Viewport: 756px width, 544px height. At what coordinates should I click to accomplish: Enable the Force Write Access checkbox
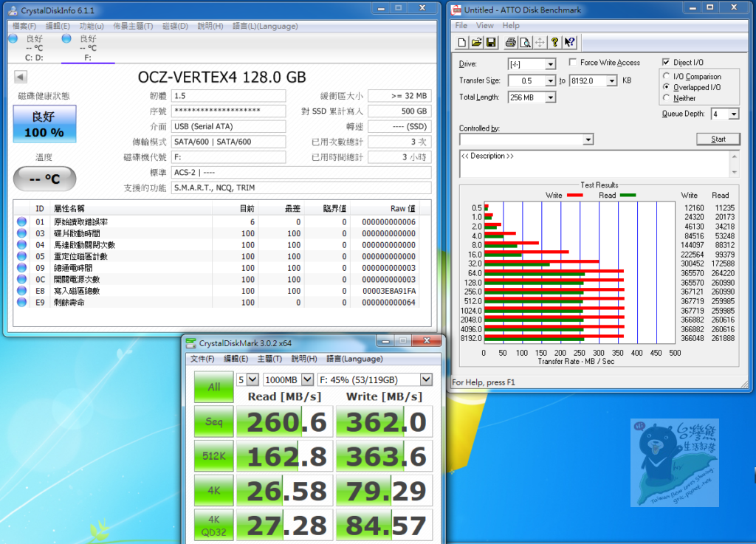click(574, 63)
